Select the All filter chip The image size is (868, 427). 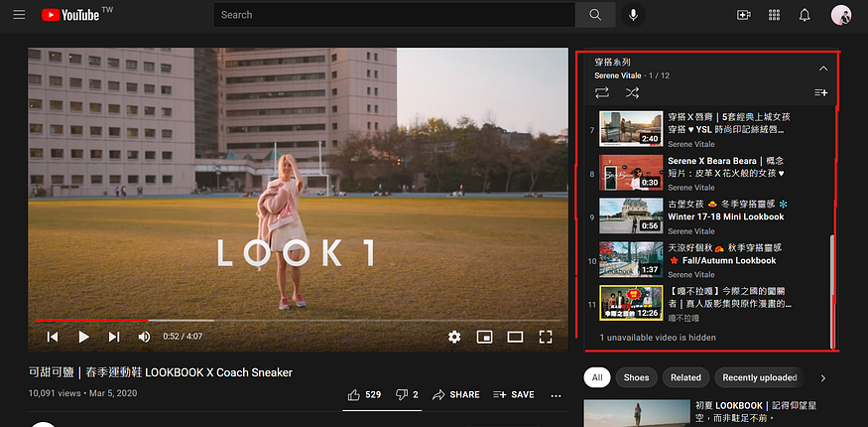597,377
